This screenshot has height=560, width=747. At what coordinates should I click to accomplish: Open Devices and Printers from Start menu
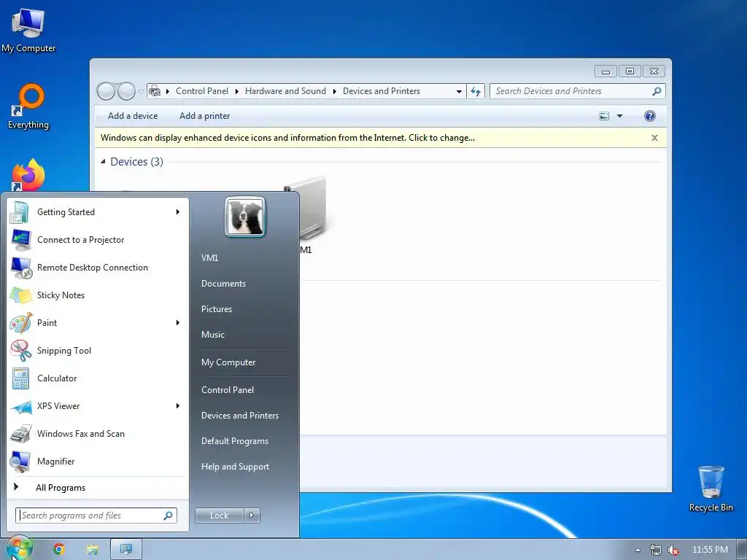(x=239, y=416)
